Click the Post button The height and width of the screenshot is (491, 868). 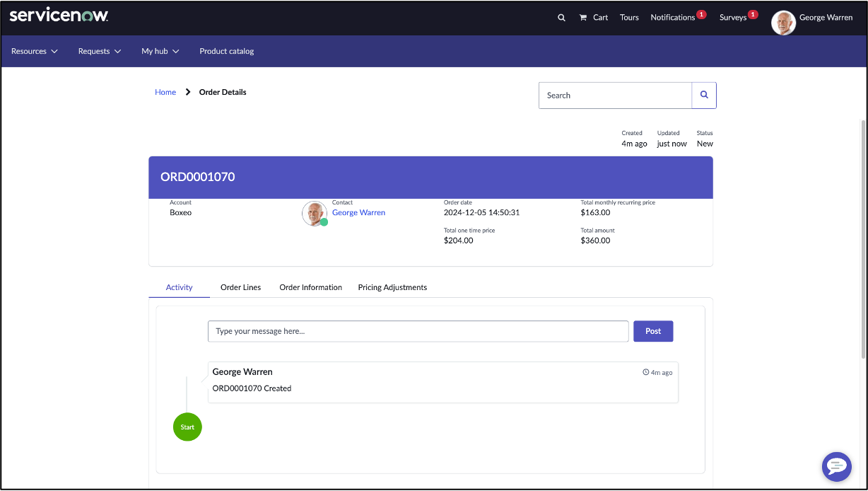click(653, 331)
